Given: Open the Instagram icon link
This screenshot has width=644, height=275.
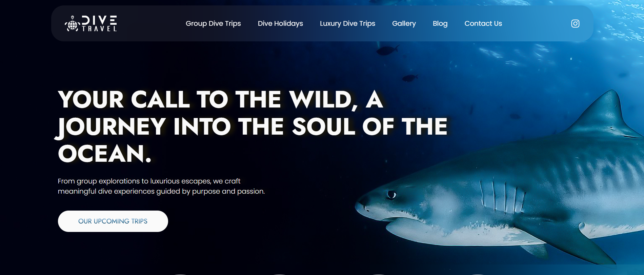Looking at the screenshot, I should (x=575, y=23).
